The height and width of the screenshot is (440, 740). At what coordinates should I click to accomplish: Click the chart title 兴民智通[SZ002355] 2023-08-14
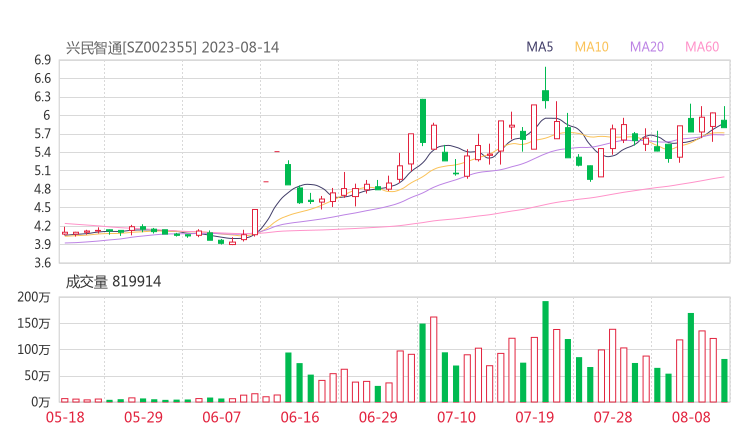click(x=172, y=48)
